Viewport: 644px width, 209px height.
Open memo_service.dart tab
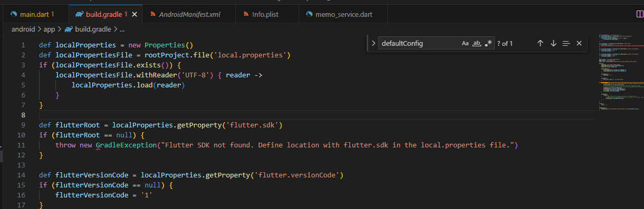(x=343, y=14)
